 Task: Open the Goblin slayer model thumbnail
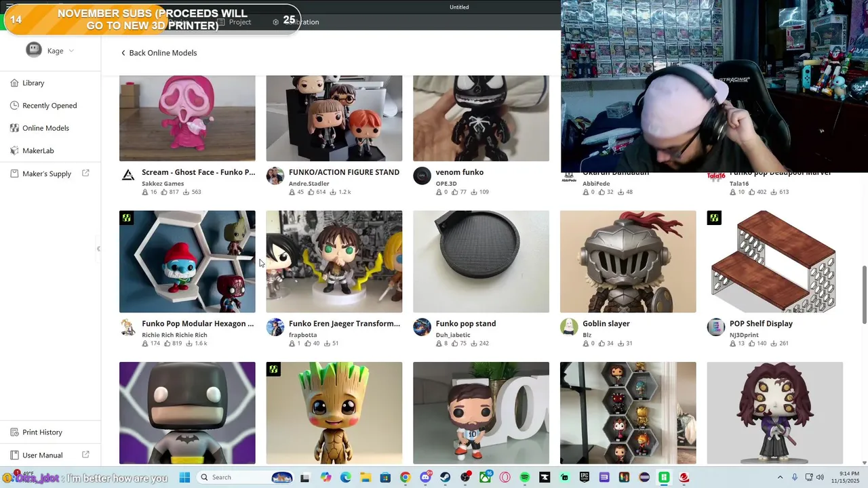click(628, 262)
